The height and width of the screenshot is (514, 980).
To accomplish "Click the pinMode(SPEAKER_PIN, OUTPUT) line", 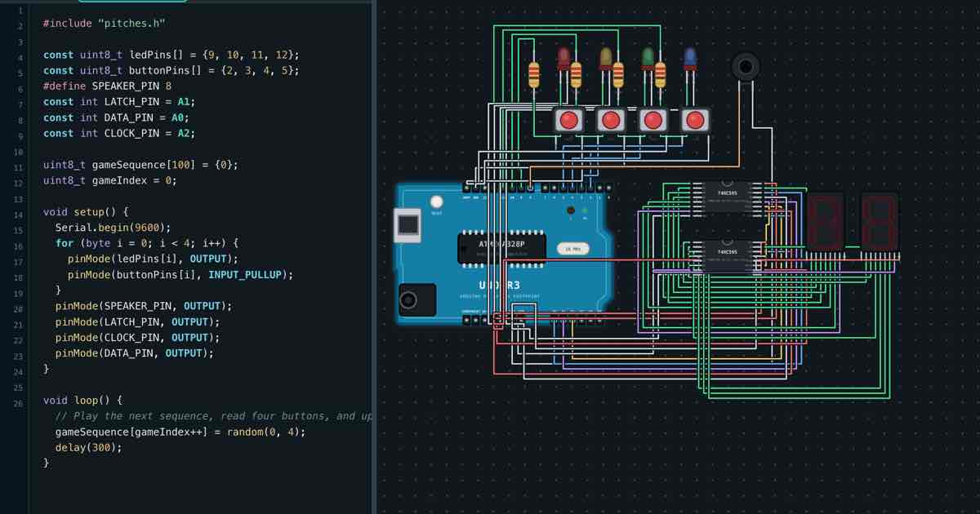I will point(144,306).
